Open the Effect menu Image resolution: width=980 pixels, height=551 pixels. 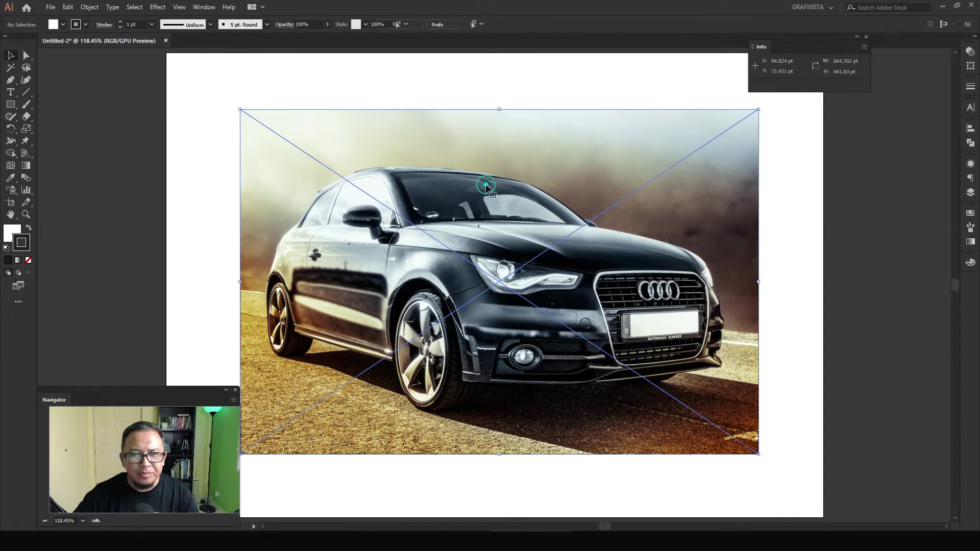[158, 7]
